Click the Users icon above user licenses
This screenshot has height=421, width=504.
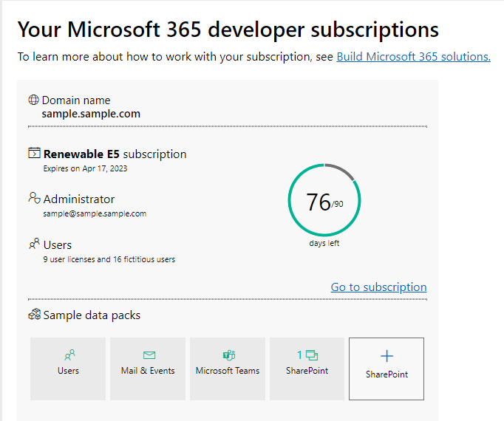(34, 244)
